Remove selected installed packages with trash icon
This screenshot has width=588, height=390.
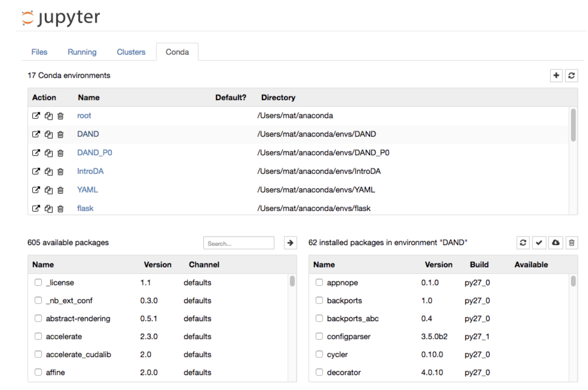click(x=572, y=243)
